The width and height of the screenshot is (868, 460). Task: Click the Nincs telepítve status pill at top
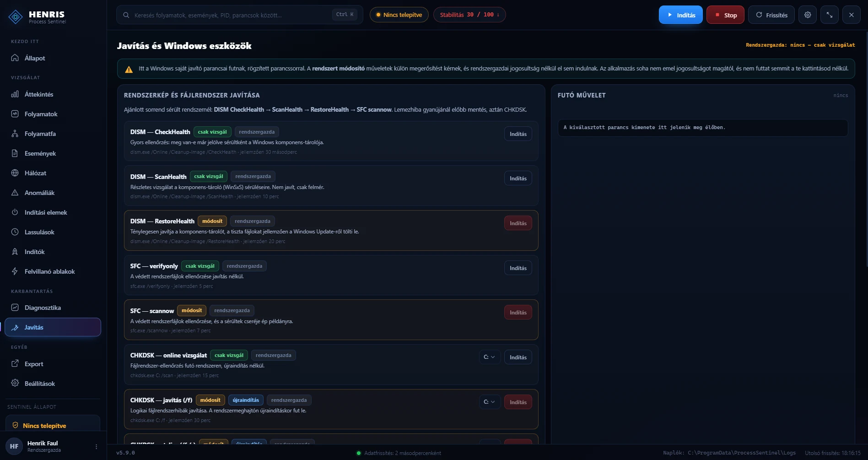click(399, 15)
